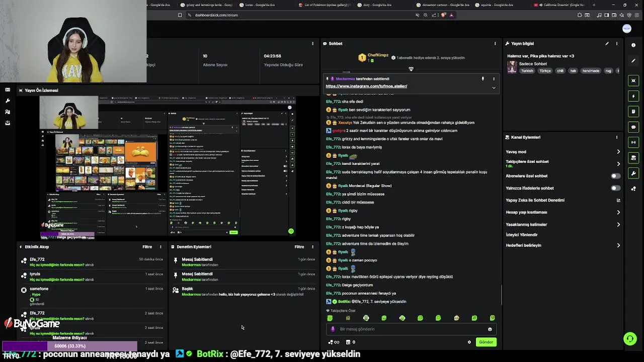Open Yapay Zeka ile Sohbet Denetimi link
This screenshot has height=362, width=644.
pyautogui.click(x=562, y=200)
